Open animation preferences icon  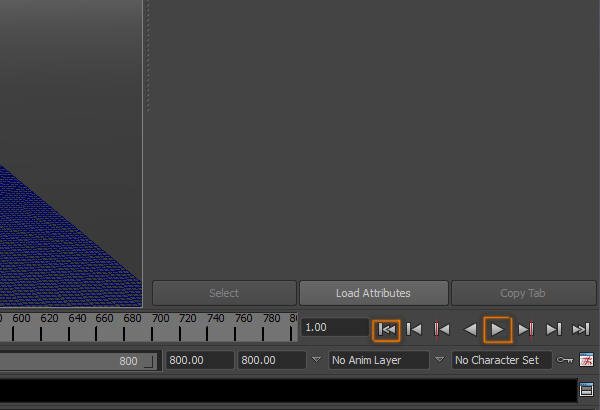[x=587, y=360]
